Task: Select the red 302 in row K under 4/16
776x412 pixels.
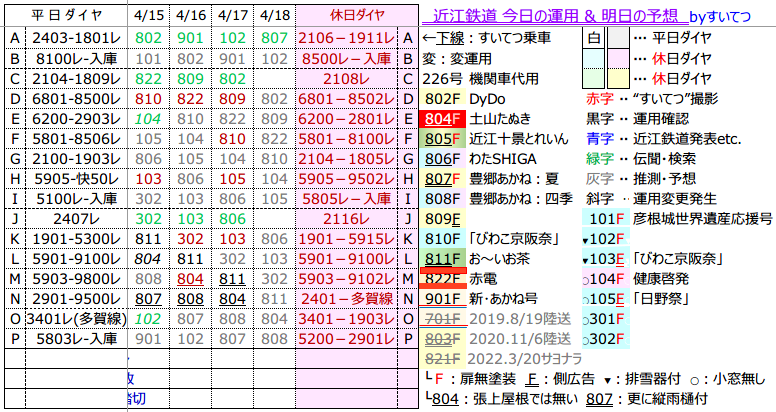Action: [191, 239]
